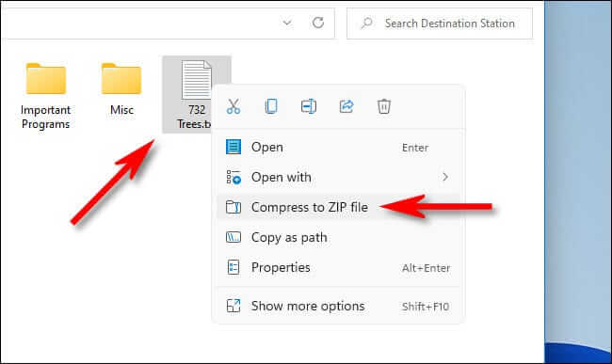Open Properties from the context menu
The width and height of the screenshot is (612, 364).
(x=338, y=267)
